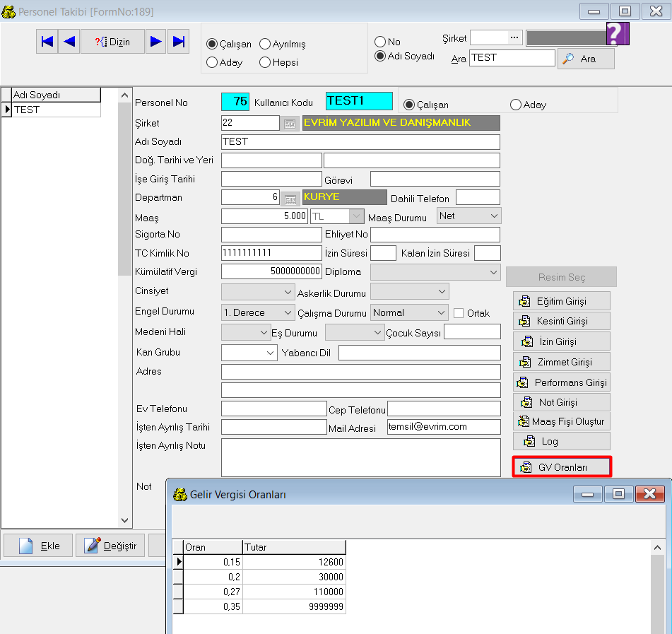The height and width of the screenshot is (634, 672).
Task: Open Kesinti Girişi deduction entry
Action: 562,321
